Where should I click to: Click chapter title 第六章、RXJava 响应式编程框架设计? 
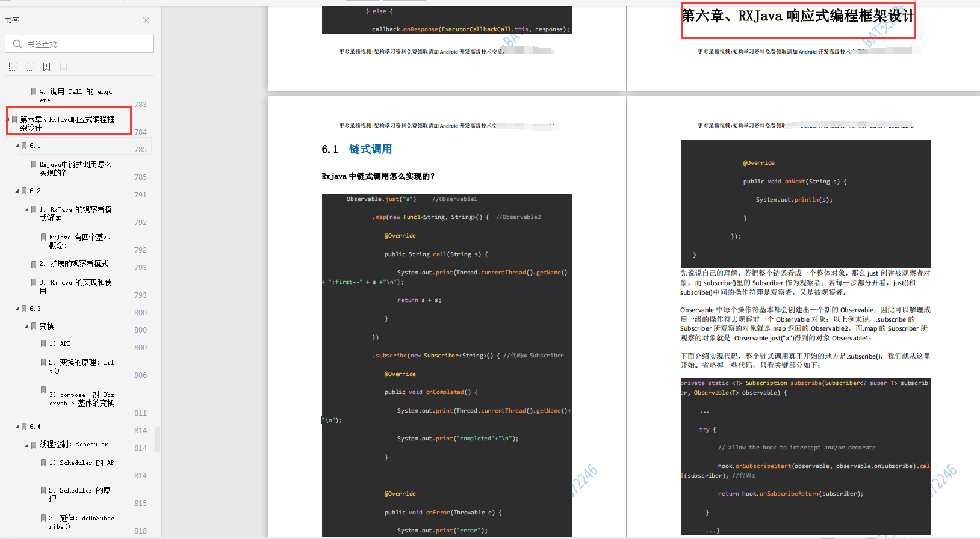click(x=798, y=16)
